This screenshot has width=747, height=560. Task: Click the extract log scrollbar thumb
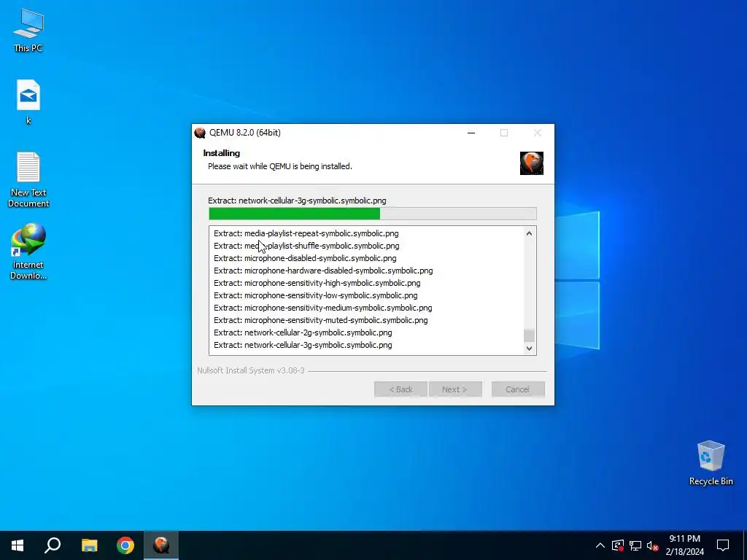coord(529,335)
